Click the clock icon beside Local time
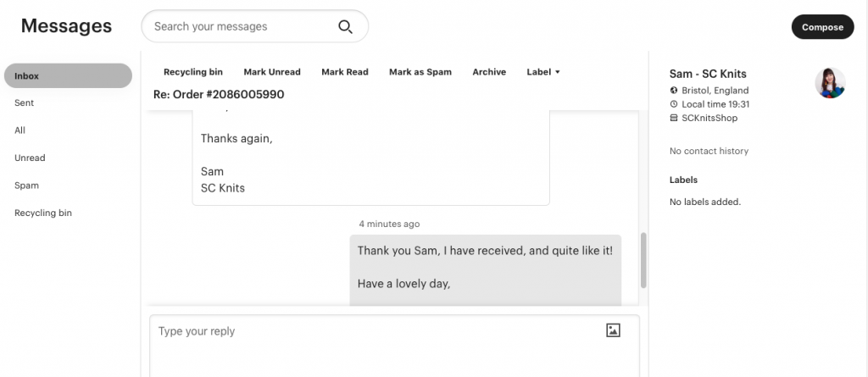This screenshot has height=377, width=868. tap(674, 104)
